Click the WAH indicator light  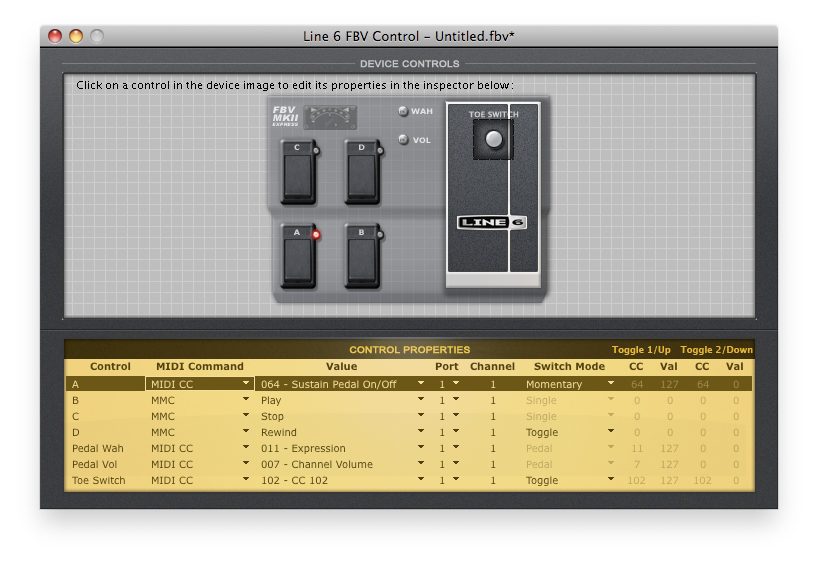point(404,111)
